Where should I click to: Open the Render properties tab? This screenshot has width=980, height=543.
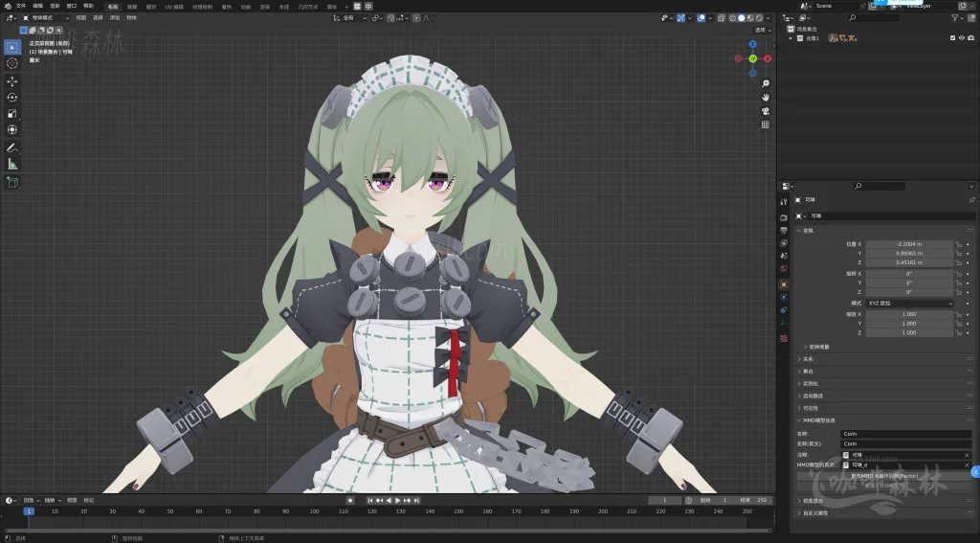784,217
